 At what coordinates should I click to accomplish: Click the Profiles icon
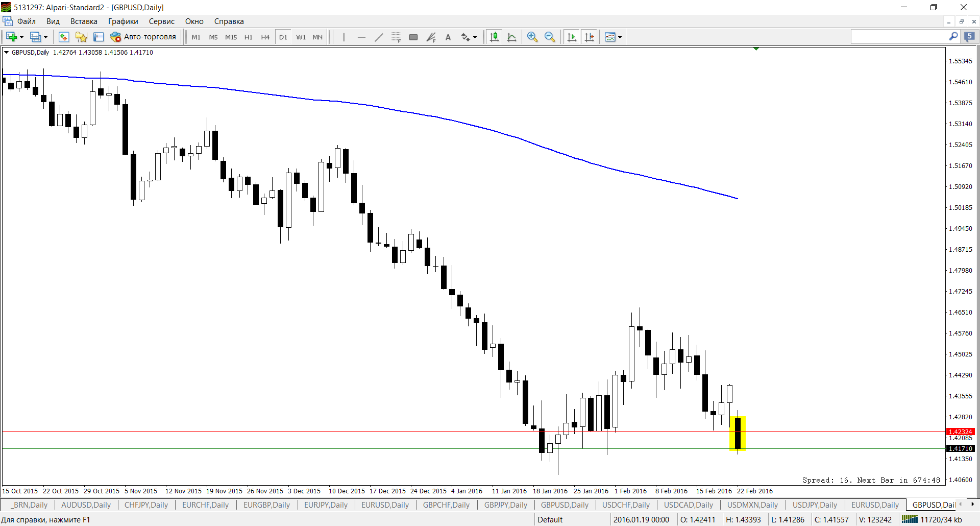coord(35,37)
